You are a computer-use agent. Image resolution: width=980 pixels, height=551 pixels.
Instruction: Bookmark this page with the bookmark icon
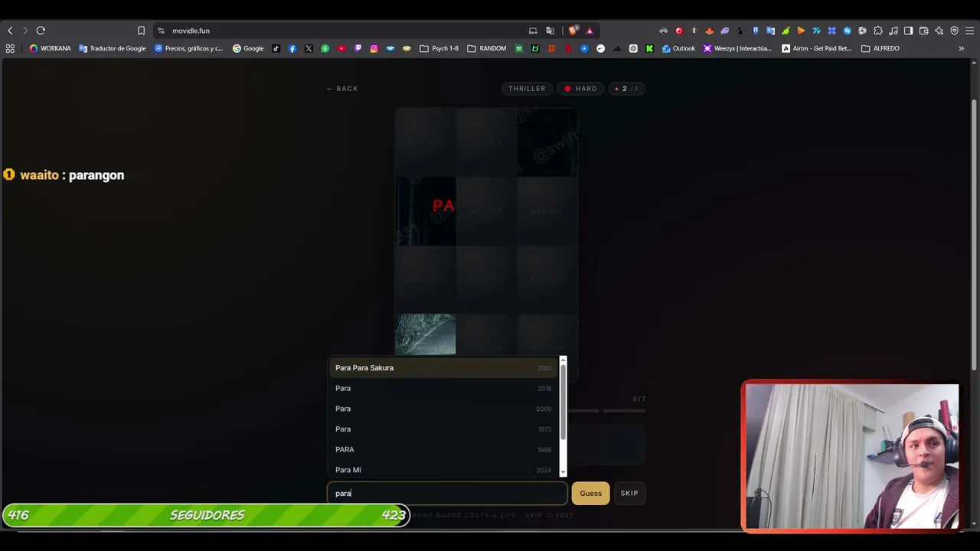tap(141, 31)
